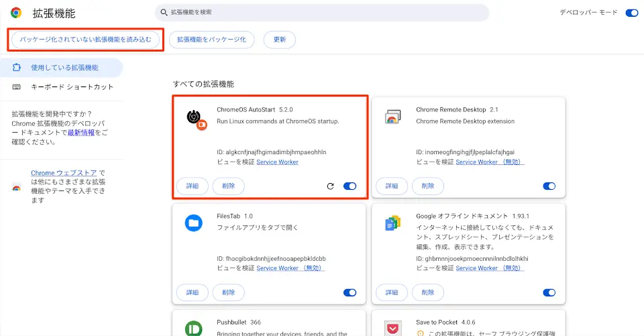Click the FilesTab extension icon
The height and width of the screenshot is (336, 644).
point(193,223)
